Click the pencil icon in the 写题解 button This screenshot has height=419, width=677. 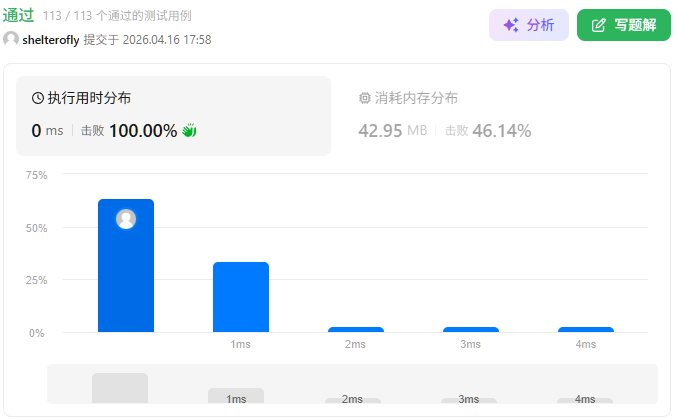coord(599,25)
